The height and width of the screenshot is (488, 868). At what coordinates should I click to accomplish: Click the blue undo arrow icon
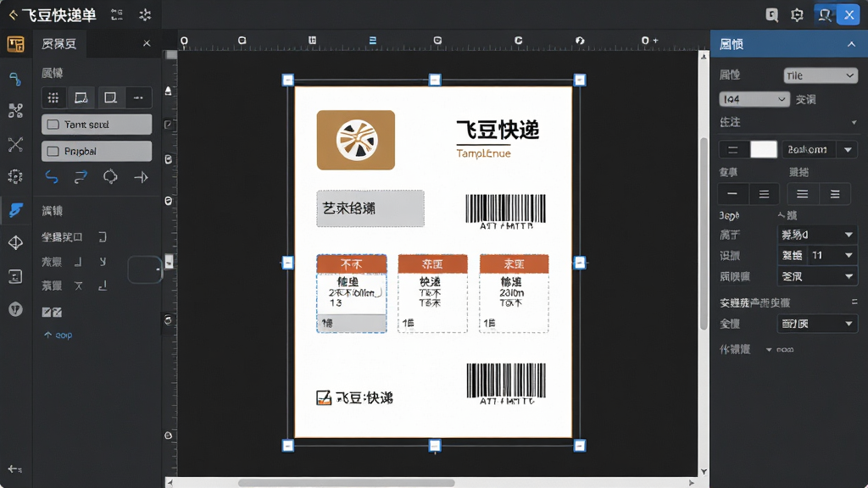point(52,177)
